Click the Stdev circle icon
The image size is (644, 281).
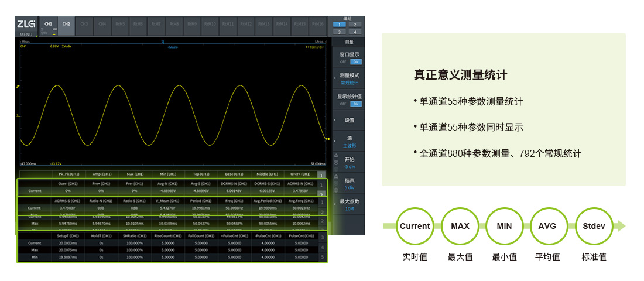pos(594,227)
